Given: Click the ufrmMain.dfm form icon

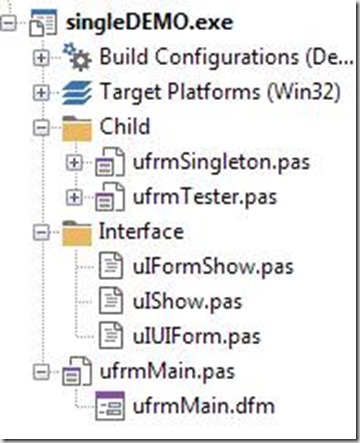Looking at the screenshot, I should [x=110, y=406].
